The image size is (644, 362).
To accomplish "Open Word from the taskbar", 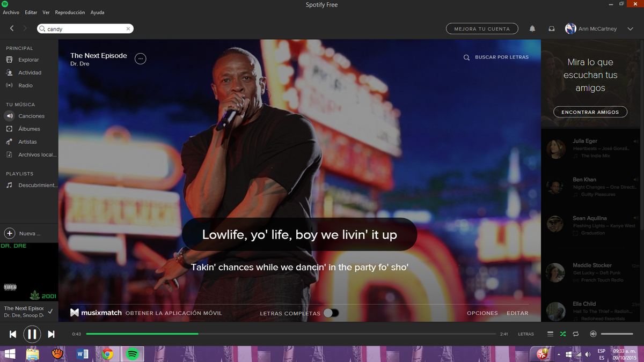I will (x=83, y=354).
